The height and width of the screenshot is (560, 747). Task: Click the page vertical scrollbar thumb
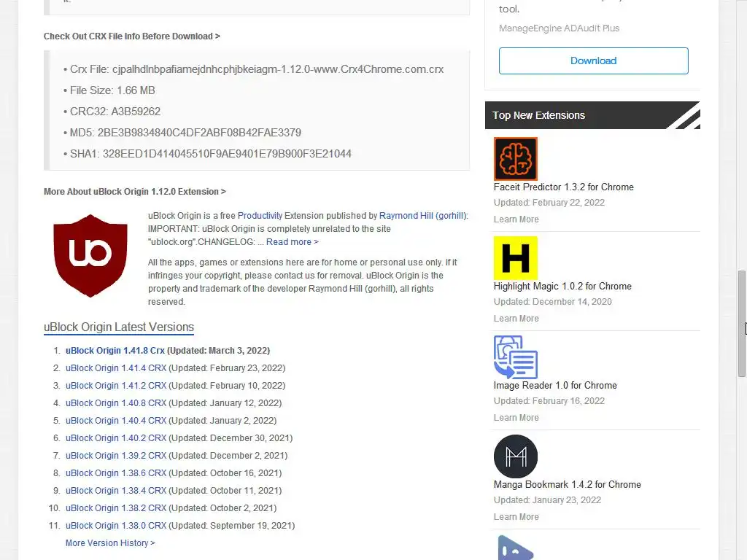point(742,324)
